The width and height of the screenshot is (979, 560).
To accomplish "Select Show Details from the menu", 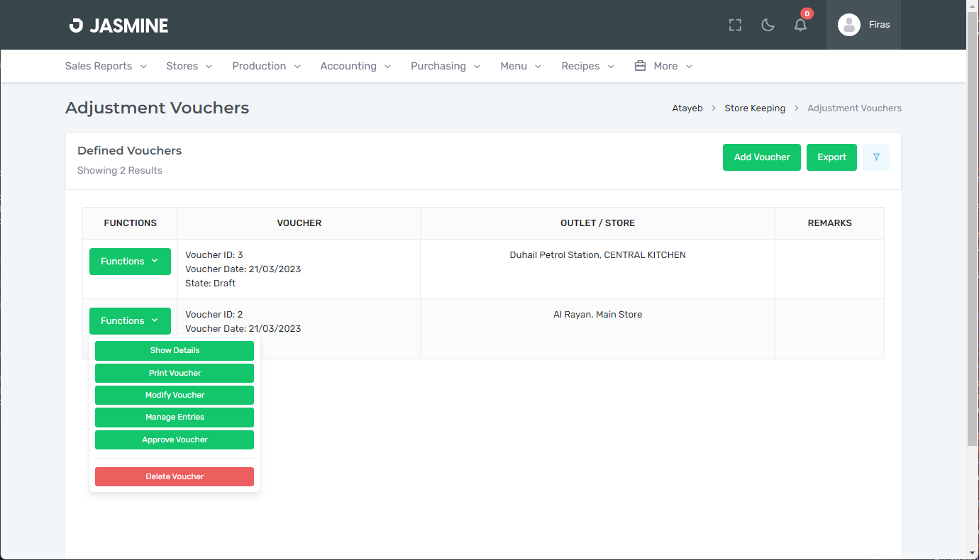I will [175, 351].
